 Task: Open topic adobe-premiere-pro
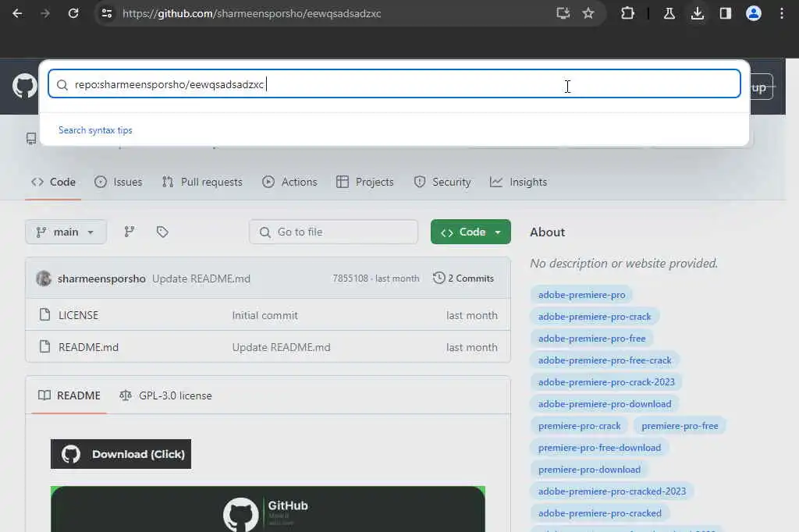581,295
